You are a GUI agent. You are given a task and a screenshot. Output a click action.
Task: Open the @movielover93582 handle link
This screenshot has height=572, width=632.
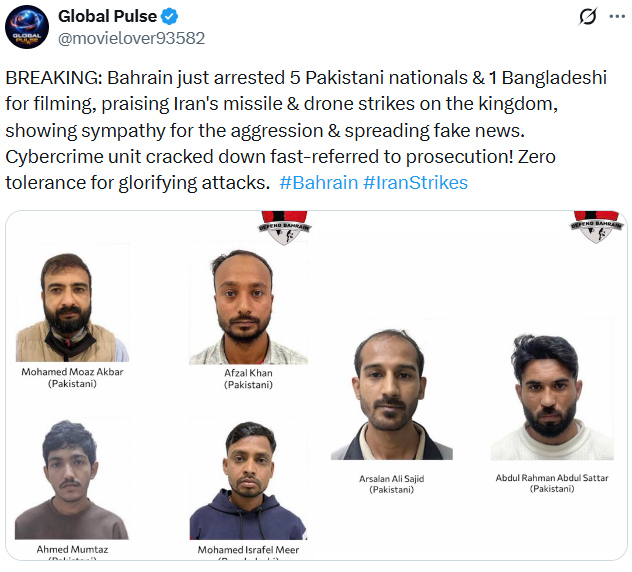pos(131,38)
